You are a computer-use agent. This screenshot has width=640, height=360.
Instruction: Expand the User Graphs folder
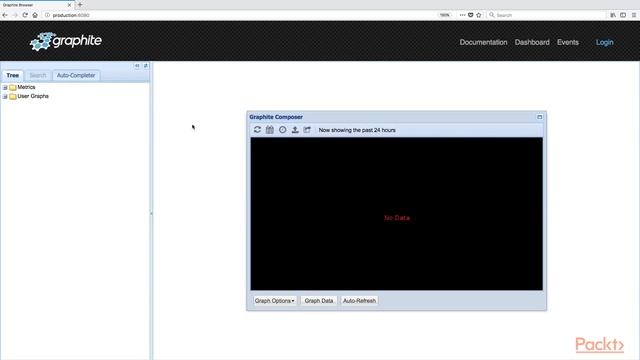(x=5, y=96)
